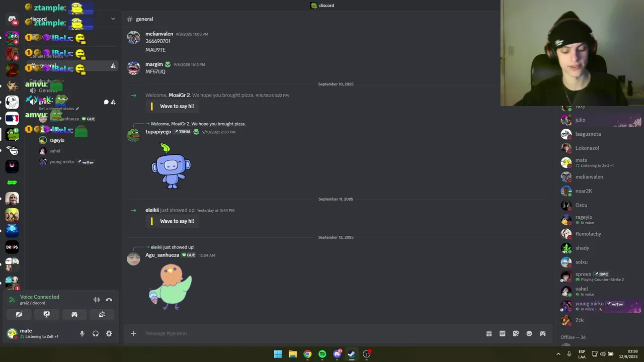Click Agu_sanhueza's username in chat
Viewport: 644px width, 362px height.
pos(162,255)
